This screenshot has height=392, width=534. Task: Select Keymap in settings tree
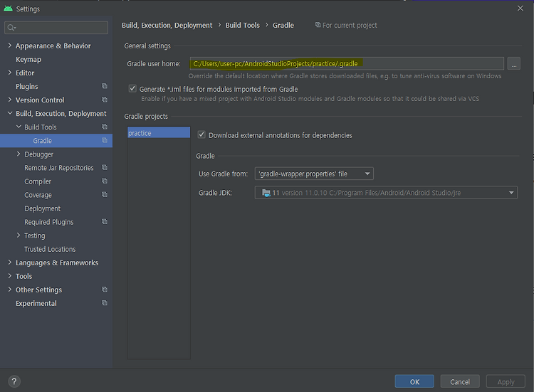pyautogui.click(x=28, y=59)
